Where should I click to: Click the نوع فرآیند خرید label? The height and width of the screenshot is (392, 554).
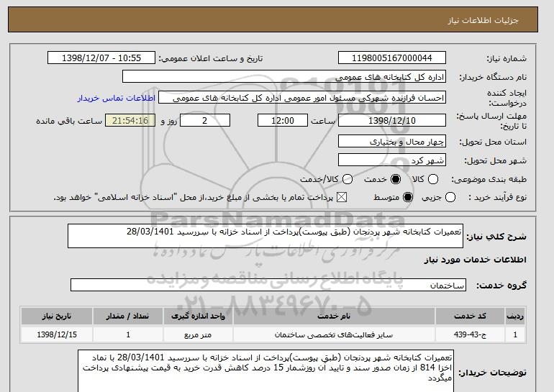(497, 197)
